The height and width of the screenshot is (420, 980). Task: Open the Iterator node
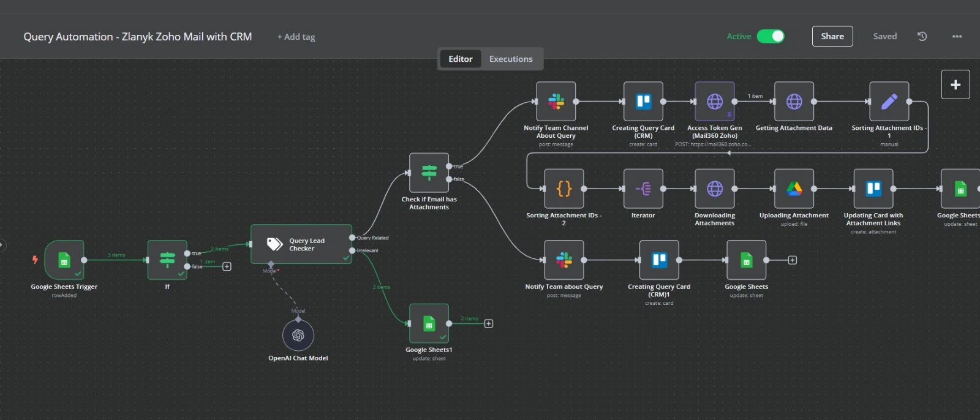[x=643, y=189]
